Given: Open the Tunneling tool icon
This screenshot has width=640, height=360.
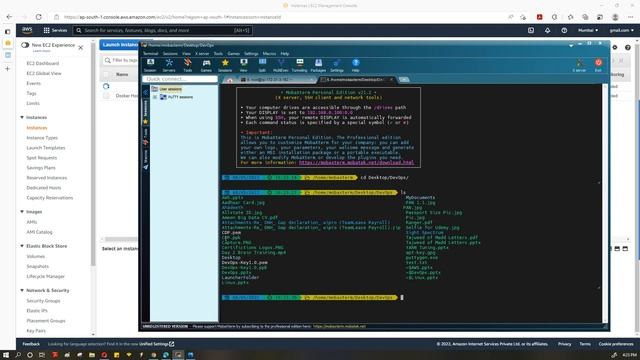Looking at the screenshot, I should [300, 65].
